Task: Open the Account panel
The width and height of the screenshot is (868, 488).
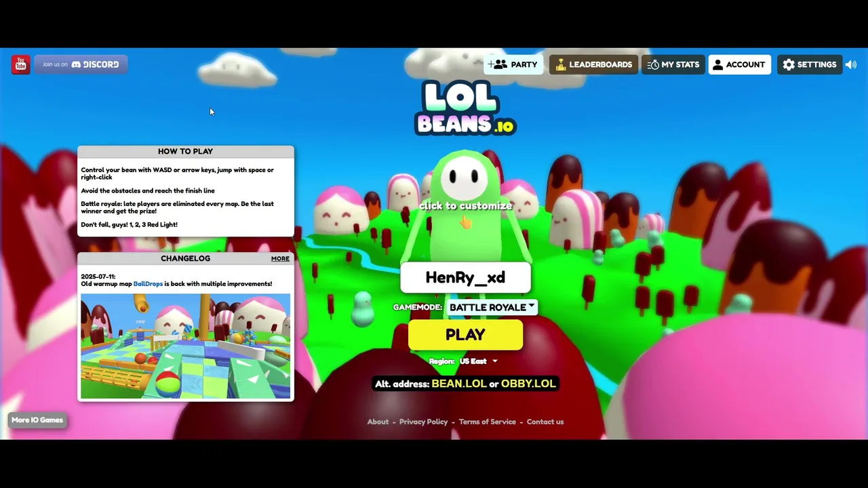Action: click(x=739, y=64)
